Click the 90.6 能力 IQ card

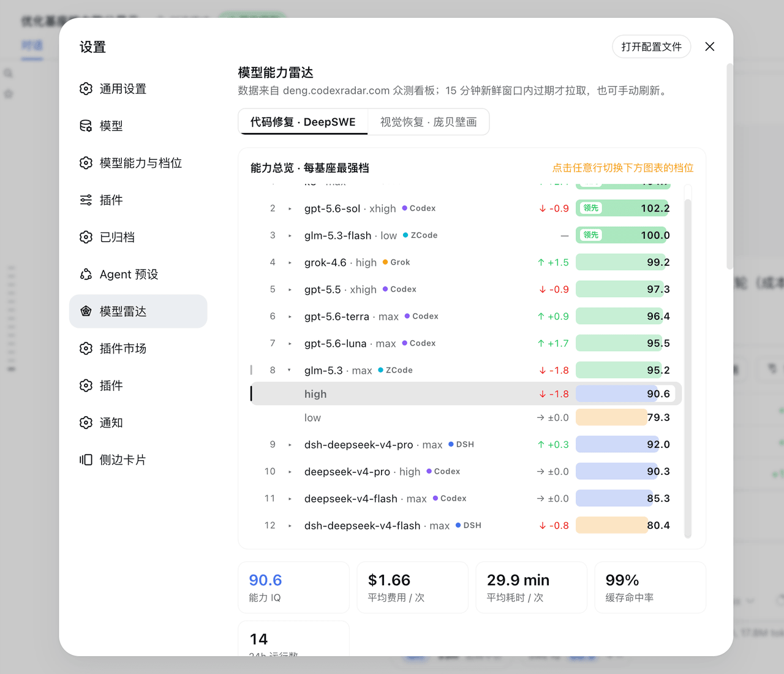point(294,588)
